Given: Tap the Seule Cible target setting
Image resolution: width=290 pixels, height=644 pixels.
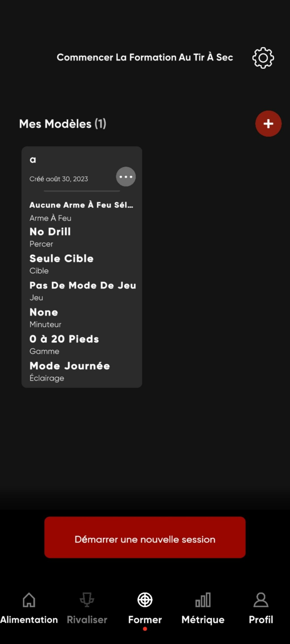Looking at the screenshot, I should (x=61, y=259).
